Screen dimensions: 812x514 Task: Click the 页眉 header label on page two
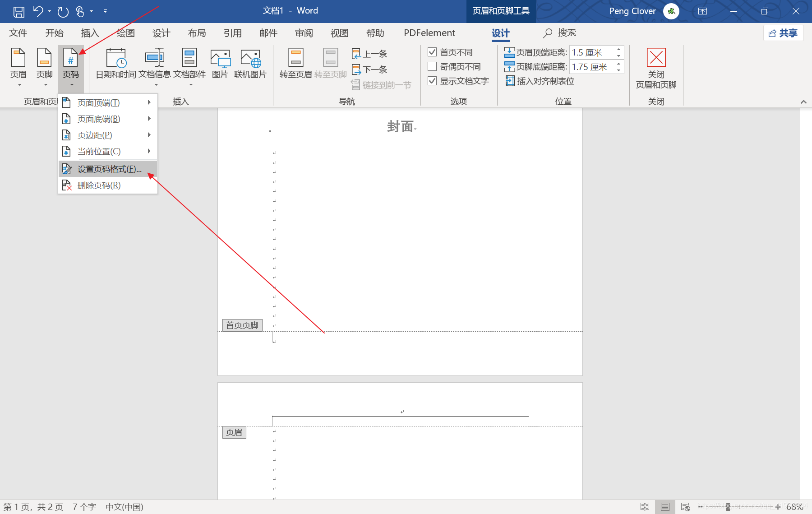(234, 432)
